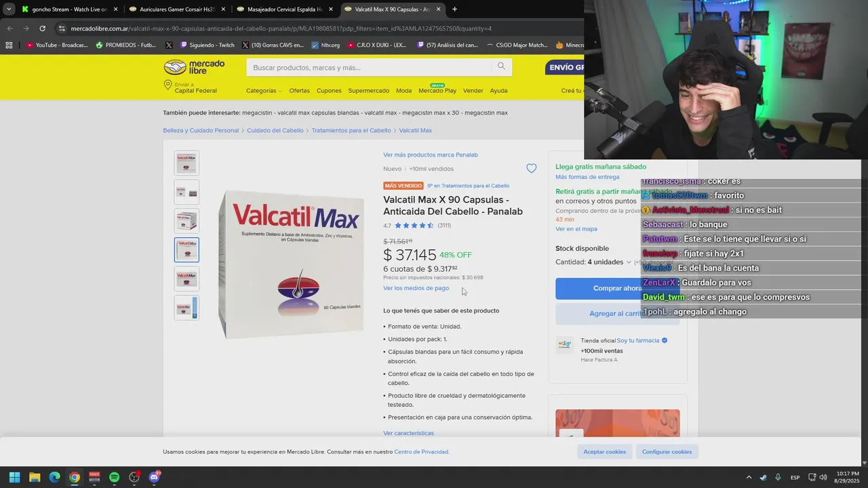The width and height of the screenshot is (868, 488).
Task: Open Spotify from taskbar
Action: point(114,477)
